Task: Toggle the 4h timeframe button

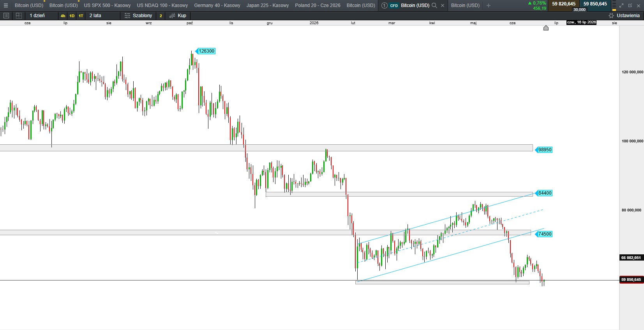Action: [x=63, y=16]
